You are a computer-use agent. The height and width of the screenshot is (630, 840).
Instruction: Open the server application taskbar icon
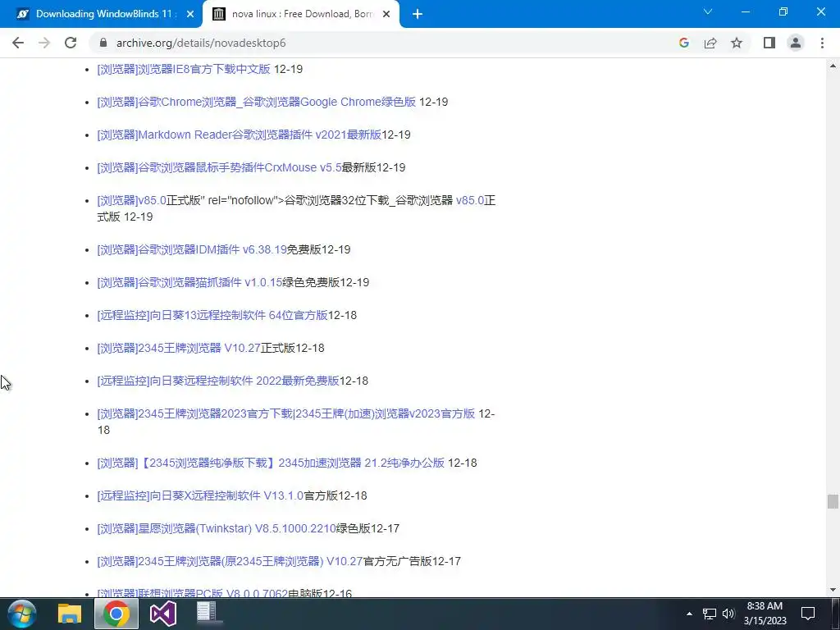207,614
